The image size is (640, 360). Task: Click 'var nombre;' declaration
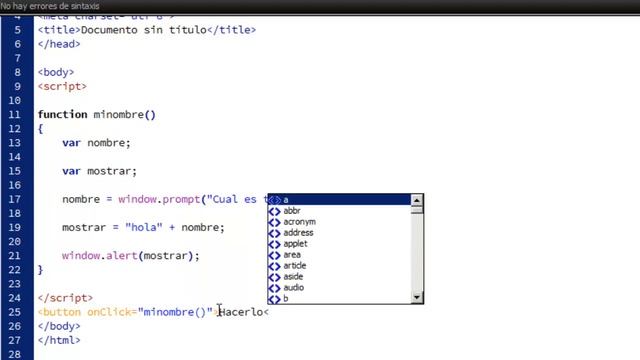96,143
